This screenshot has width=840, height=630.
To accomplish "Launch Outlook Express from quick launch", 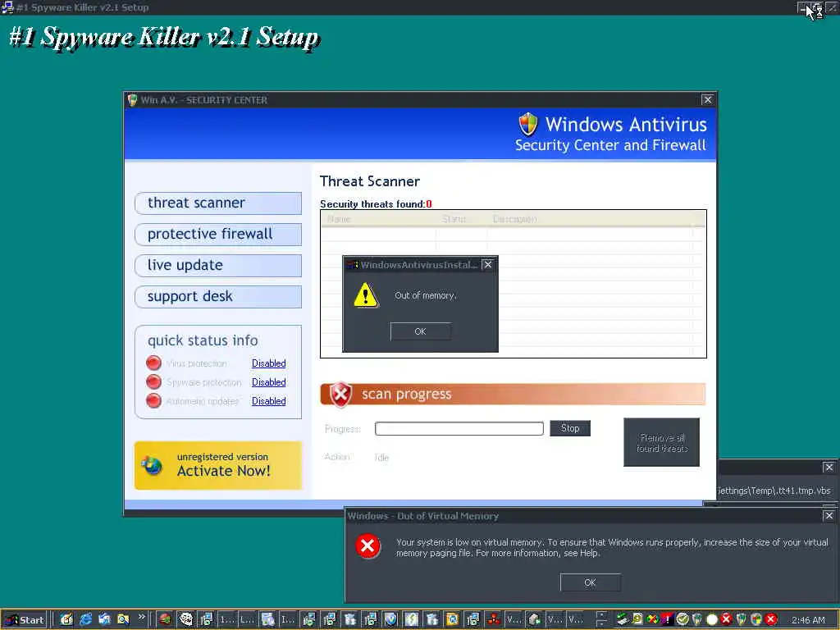I will click(x=104, y=619).
